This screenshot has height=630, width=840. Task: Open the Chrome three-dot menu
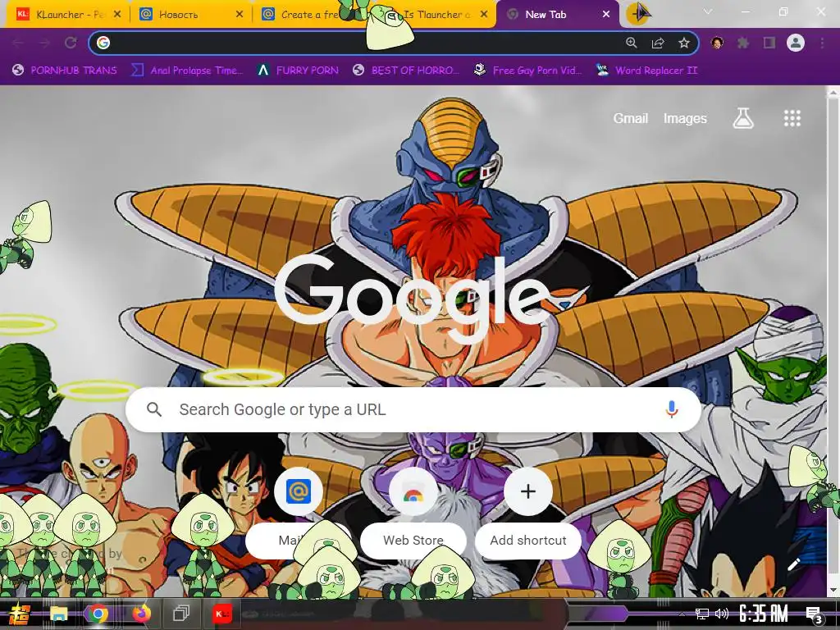coord(822,43)
